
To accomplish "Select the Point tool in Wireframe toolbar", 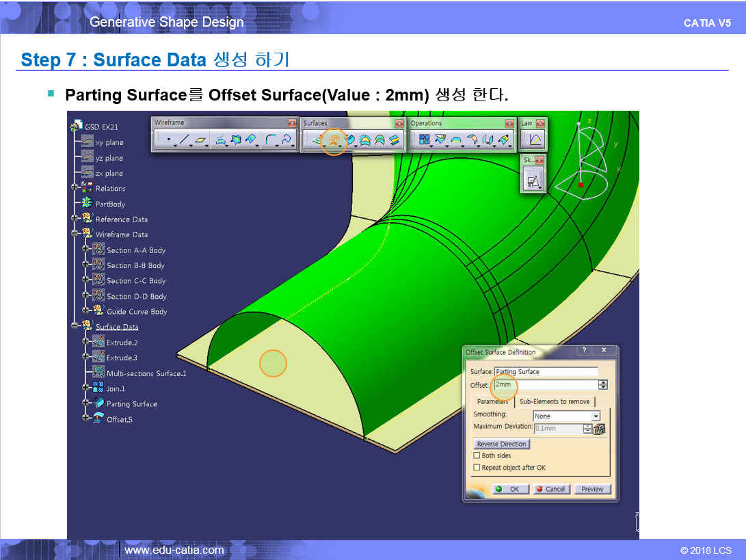I will point(168,140).
